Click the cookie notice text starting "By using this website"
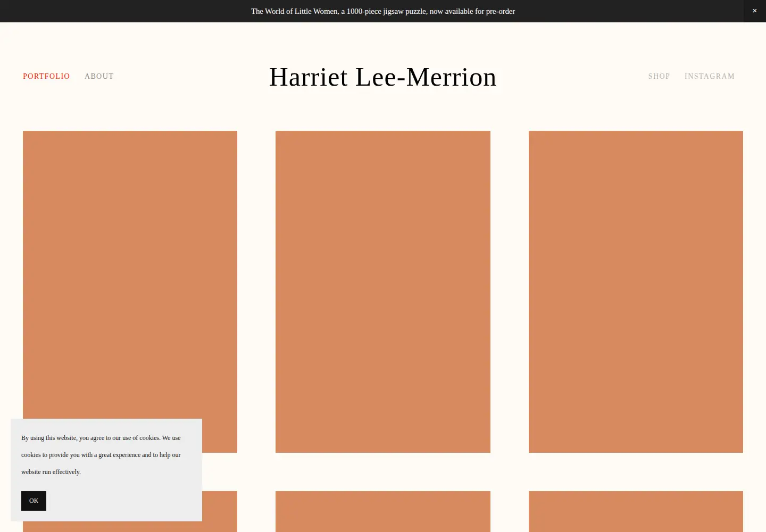Screen dimensions: 766x532 pos(101,455)
